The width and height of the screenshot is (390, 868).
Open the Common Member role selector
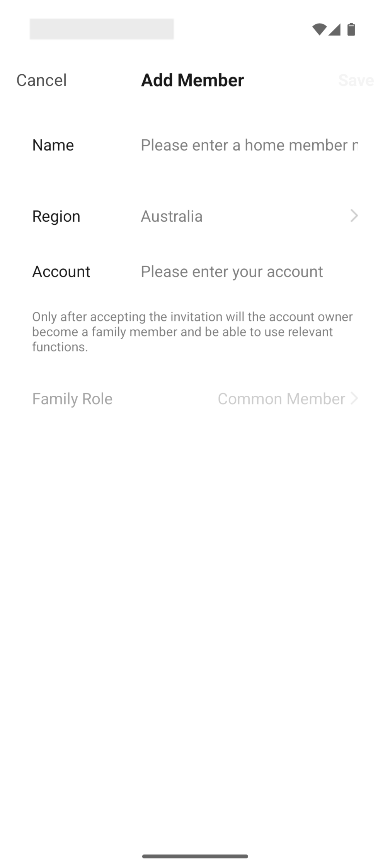281,399
